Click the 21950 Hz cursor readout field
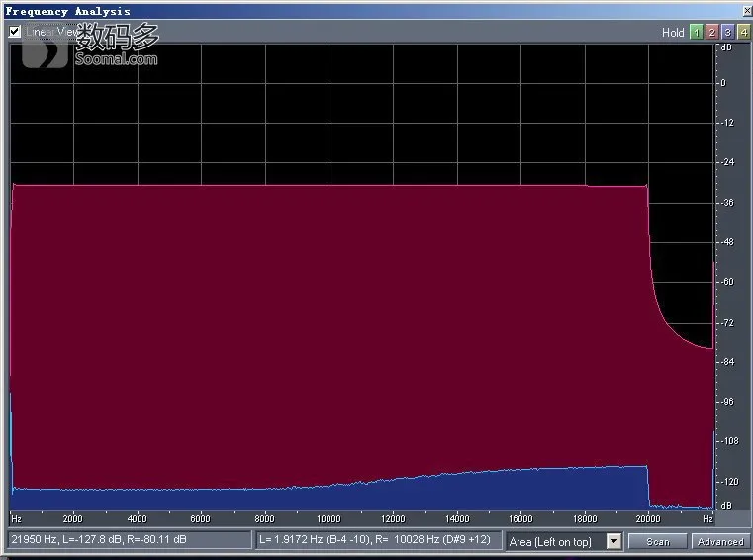Viewport: 753px width, 560px height. (130, 540)
